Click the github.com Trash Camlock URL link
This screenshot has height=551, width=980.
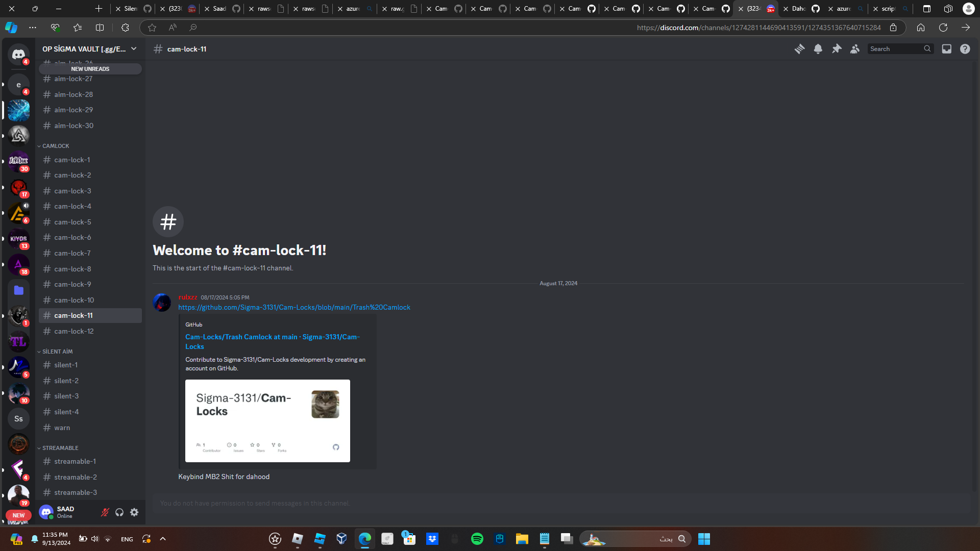pyautogui.click(x=294, y=307)
